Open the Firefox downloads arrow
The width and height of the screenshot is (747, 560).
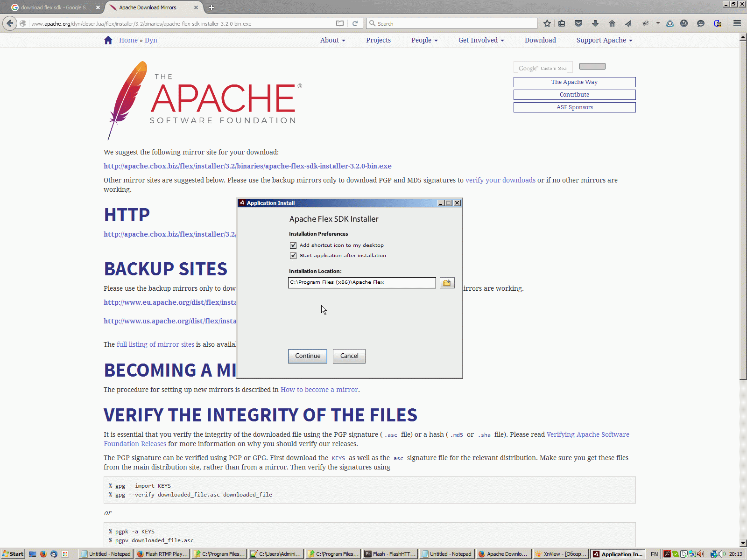pyautogui.click(x=595, y=23)
